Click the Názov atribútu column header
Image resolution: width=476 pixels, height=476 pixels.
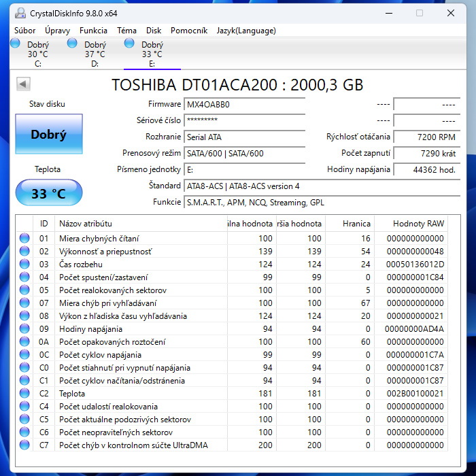tap(86, 223)
